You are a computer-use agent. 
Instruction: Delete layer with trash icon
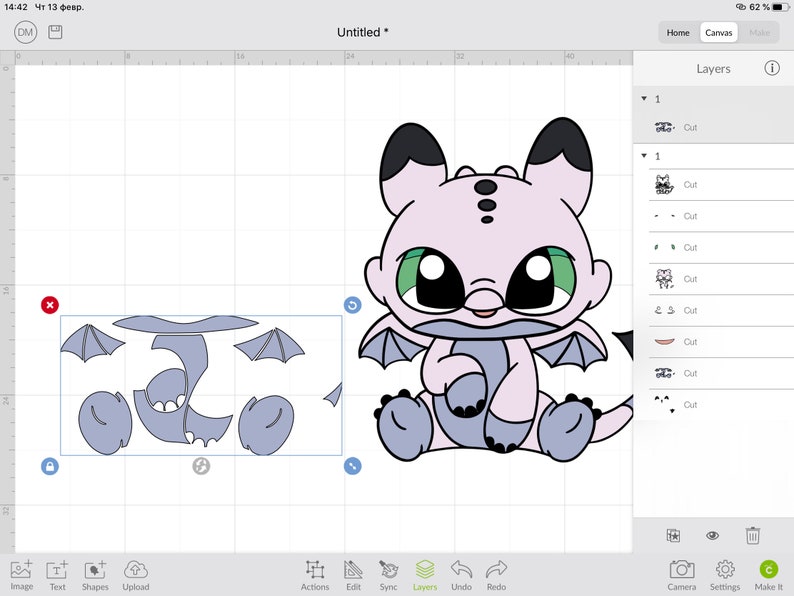[x=752, y=535]
